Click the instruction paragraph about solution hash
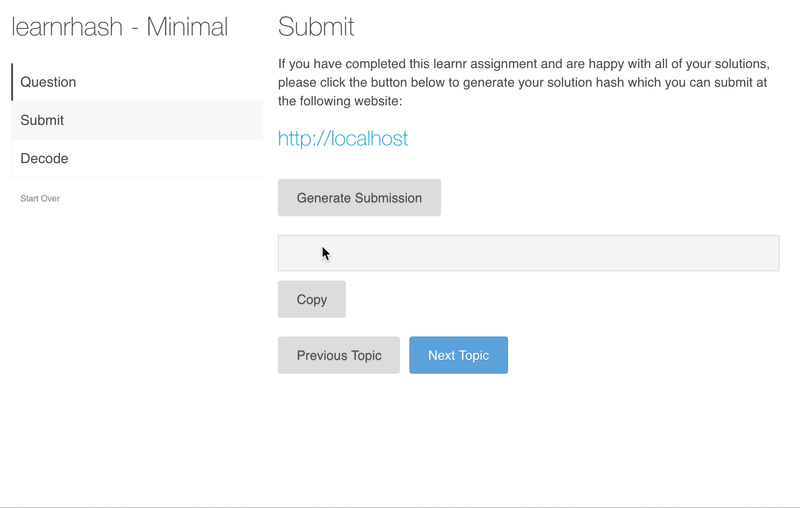This screenshot has width=800, height=508. (524, 83)
